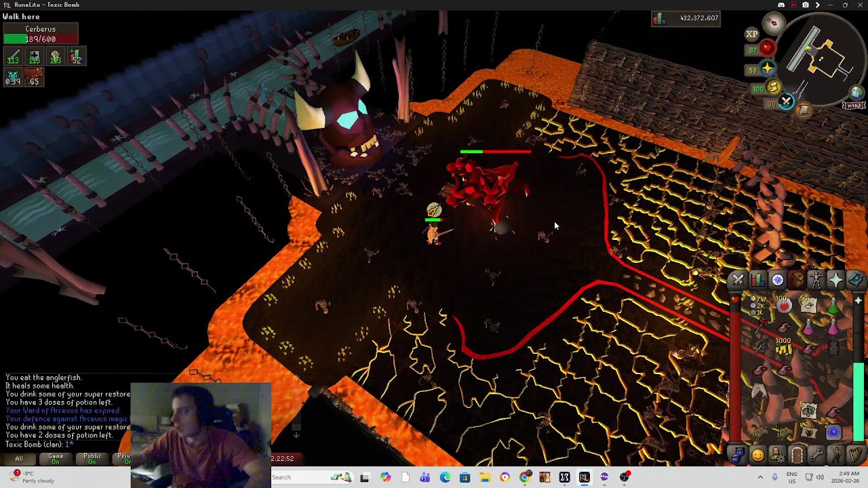Click the Cerberus 189/600 health bar
The width and height of the screenshot is (868, 488).
click(x=41, y=39)
